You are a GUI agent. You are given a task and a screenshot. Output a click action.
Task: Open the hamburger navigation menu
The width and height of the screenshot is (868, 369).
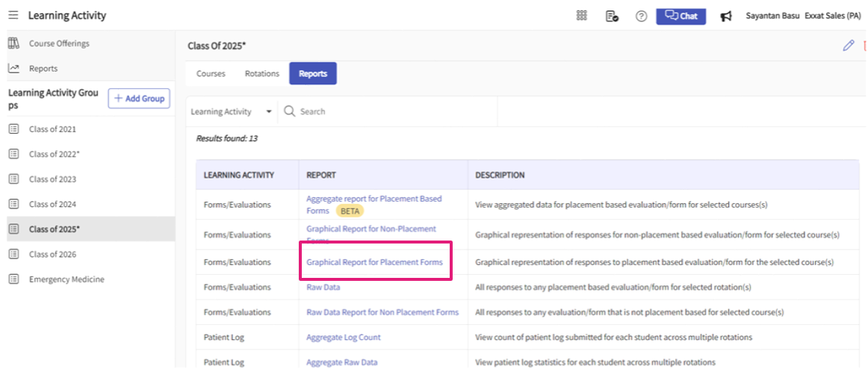click(13, 16)
